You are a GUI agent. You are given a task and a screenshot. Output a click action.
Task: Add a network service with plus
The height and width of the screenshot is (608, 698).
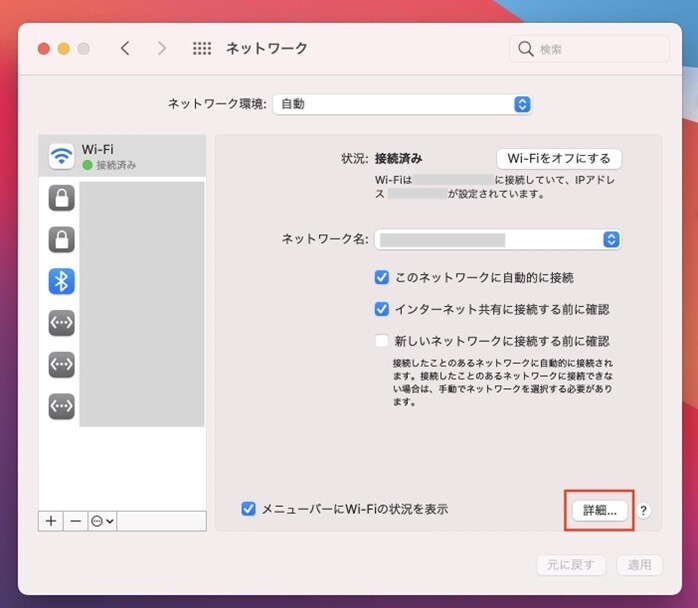pyautogui.click(x=51, y=521)
